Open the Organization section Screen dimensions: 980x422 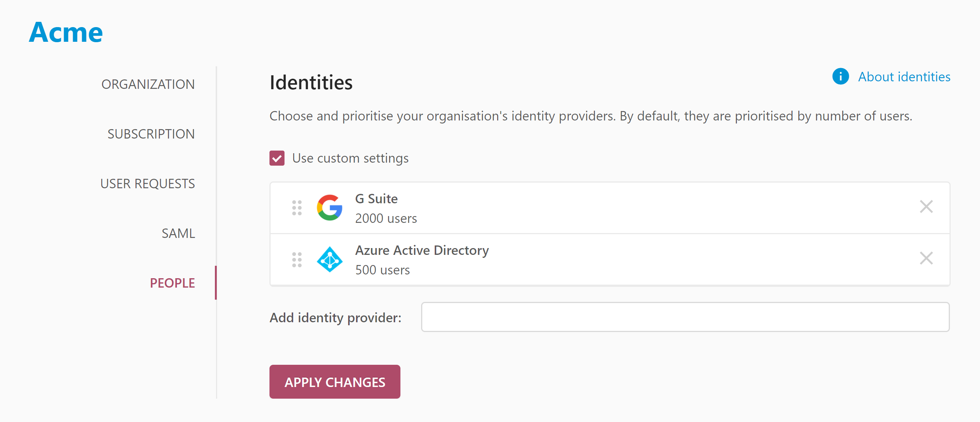pyautogui.click(x=148, y=84)
